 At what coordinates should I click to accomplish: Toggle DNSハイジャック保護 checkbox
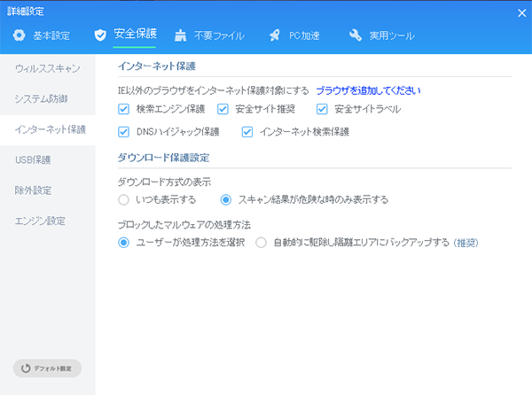pos(124,133)
